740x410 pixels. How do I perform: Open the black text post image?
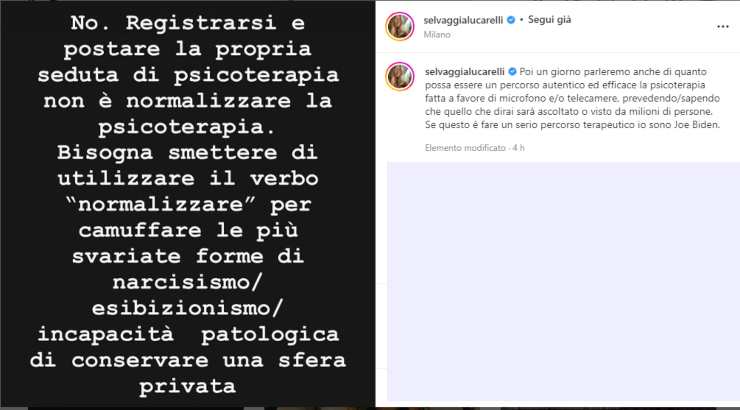pos(187,204)
